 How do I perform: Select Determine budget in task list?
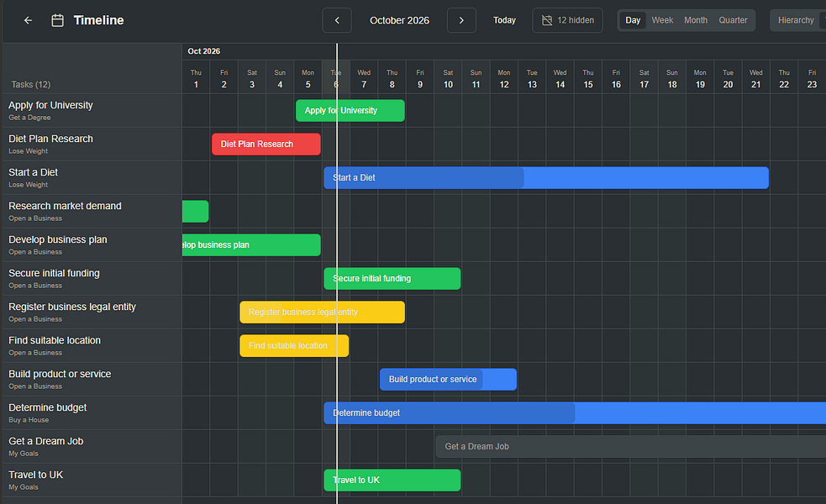(48, 407)
